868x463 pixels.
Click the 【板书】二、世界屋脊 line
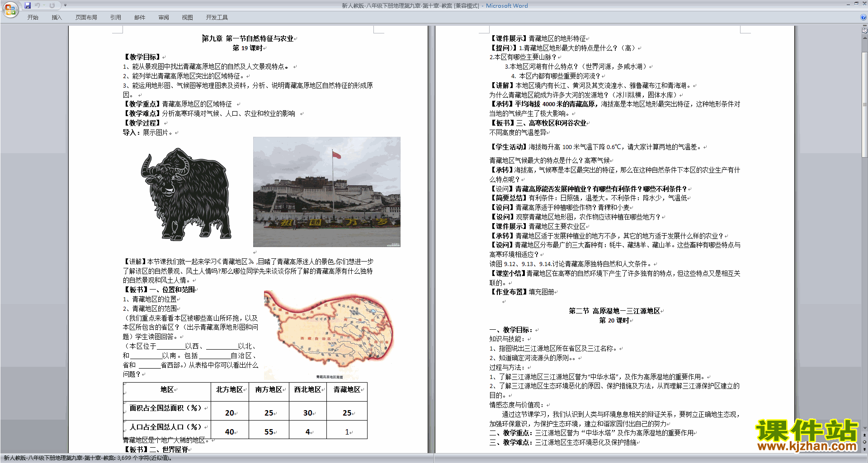[x=156, y=449]
